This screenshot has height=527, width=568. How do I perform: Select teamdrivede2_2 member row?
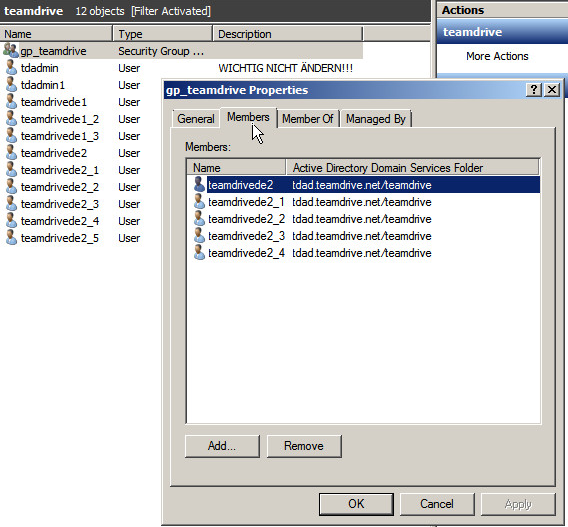tap(363, 219)
